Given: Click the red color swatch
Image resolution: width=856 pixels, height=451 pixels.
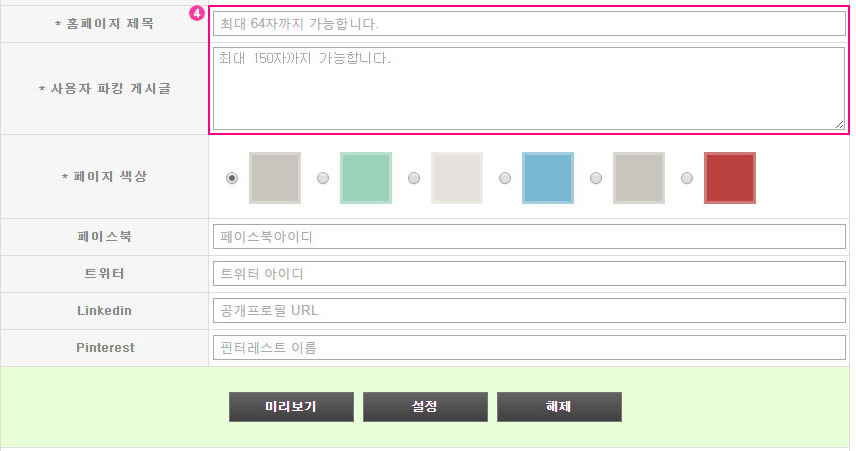Looking at the screenshot, I should (730, 178).
